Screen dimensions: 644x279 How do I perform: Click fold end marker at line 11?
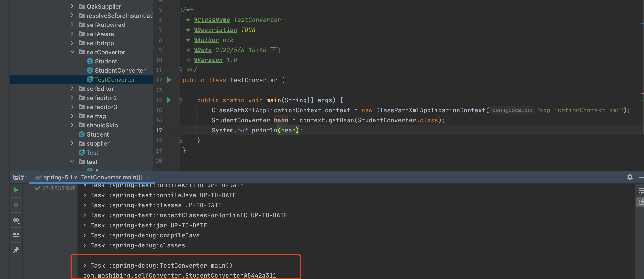coord(180,70)
